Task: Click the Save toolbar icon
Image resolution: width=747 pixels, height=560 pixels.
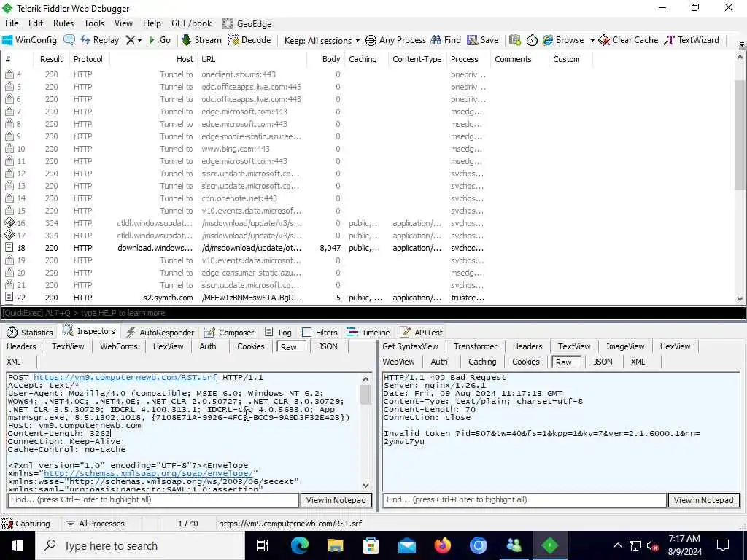Action: pos(483,41)
